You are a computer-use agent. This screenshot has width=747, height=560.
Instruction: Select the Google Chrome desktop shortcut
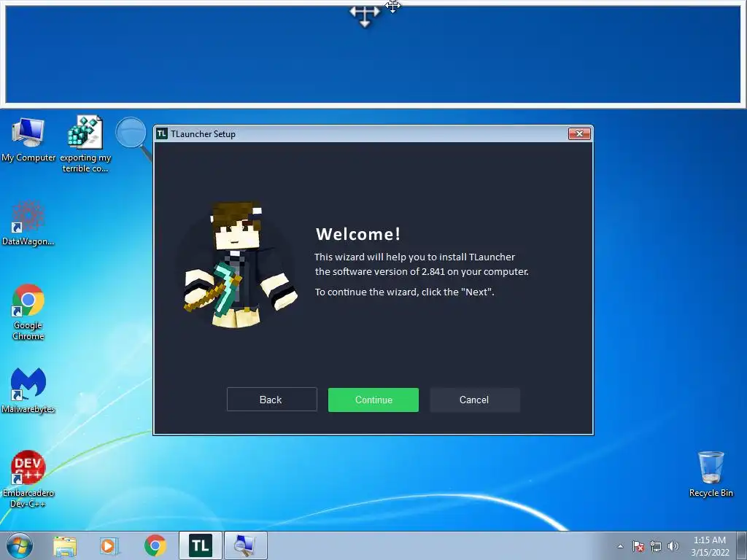(28, 312)
